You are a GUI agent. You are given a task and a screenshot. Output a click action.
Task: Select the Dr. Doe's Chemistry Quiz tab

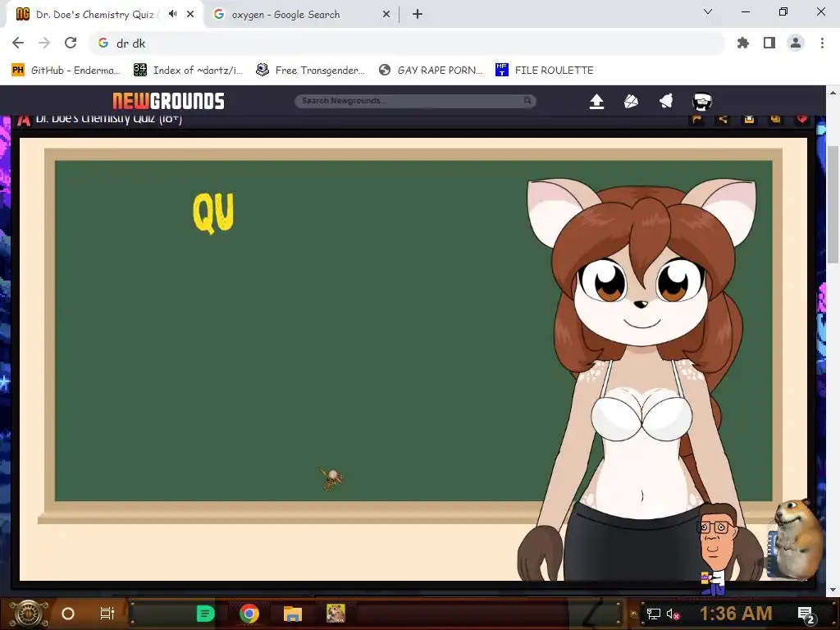click(95, 15)
